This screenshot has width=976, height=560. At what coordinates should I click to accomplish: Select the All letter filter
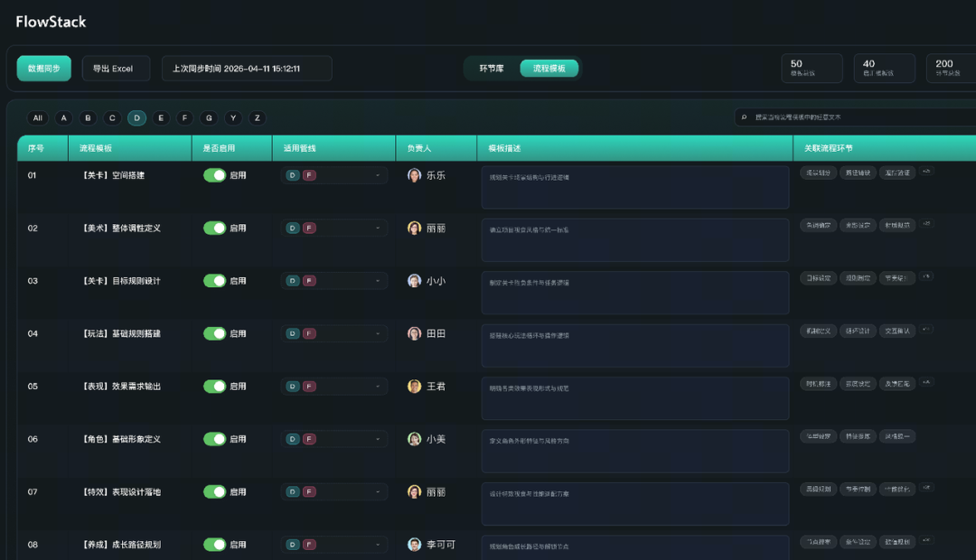coord(38,117)
